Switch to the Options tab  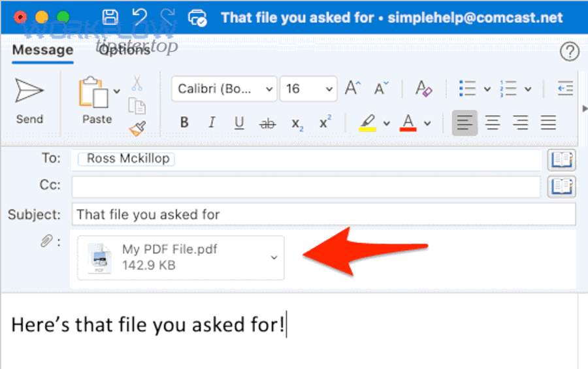(125, 50)
